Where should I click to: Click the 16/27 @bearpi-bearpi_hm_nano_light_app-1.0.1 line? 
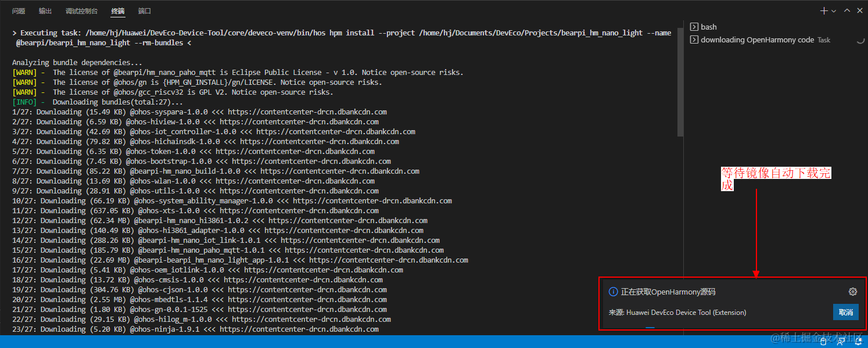[240, 260]
